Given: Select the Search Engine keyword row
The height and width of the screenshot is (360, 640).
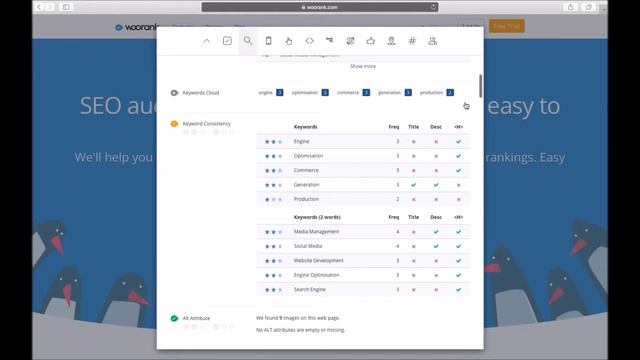Looking at the screenshot, I should 363,289.
